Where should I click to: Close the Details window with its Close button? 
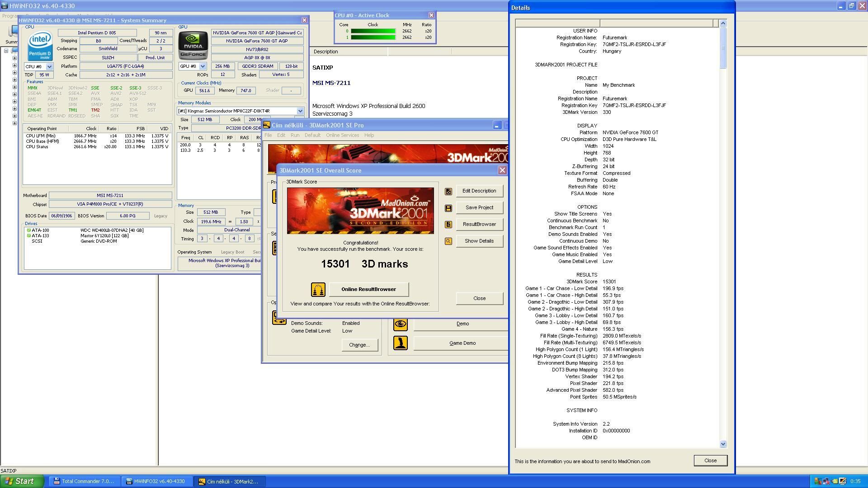tap(710, 461)
